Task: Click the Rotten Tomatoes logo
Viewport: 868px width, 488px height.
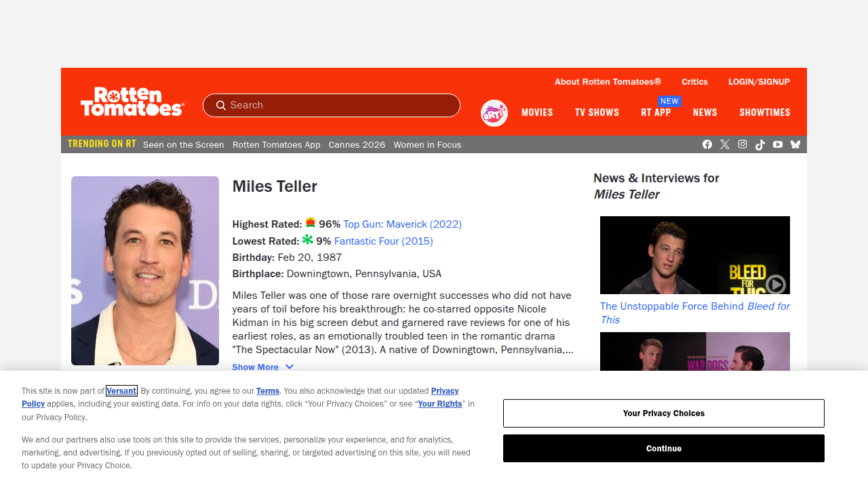Action: 132,102
